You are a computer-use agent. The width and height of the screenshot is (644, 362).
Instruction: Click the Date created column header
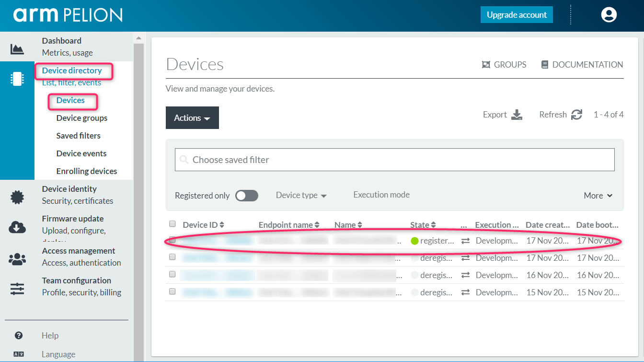click(548, 225)
